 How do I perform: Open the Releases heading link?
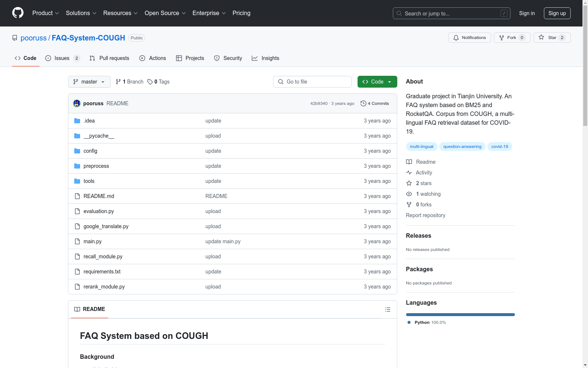click(x=418, y=236)
